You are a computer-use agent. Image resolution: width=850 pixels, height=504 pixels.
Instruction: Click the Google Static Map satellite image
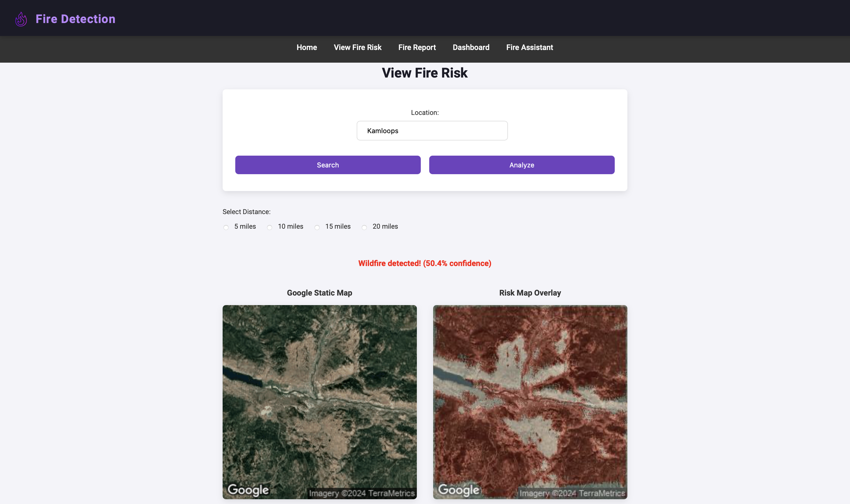[x=319, y=391]
